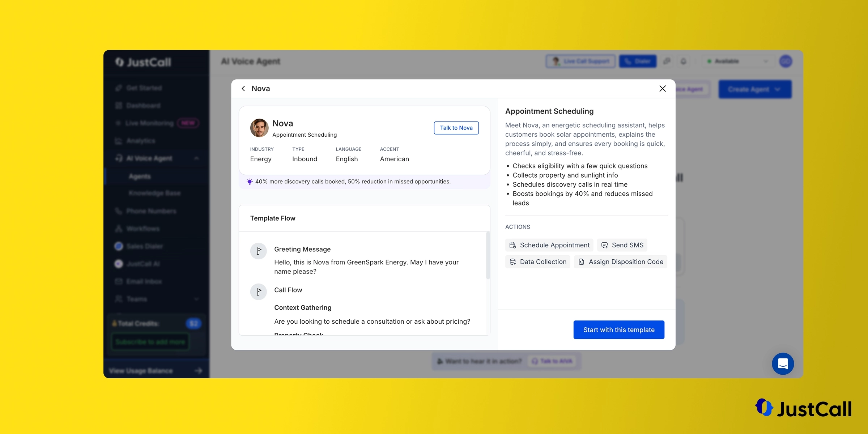Viewport: 868px width, 434px height.
Task: Click the 'Template Flow' heading
Action: (x=273, y=218)
